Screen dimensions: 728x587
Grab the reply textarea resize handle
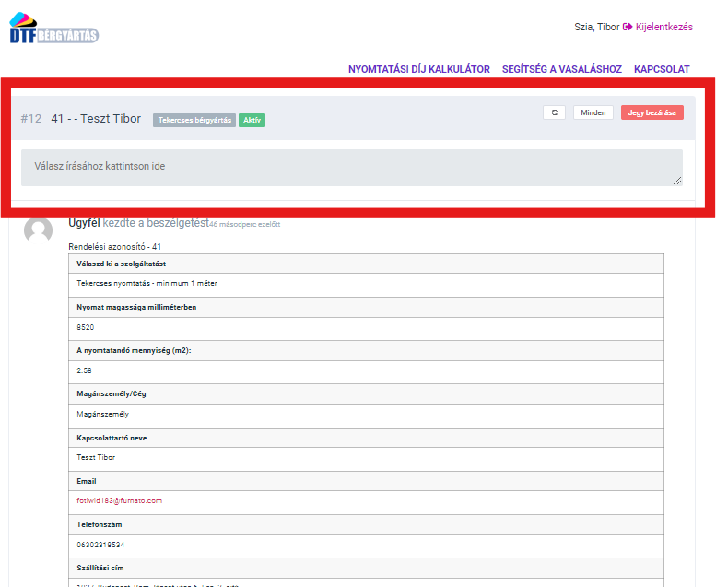click(677, 181)
